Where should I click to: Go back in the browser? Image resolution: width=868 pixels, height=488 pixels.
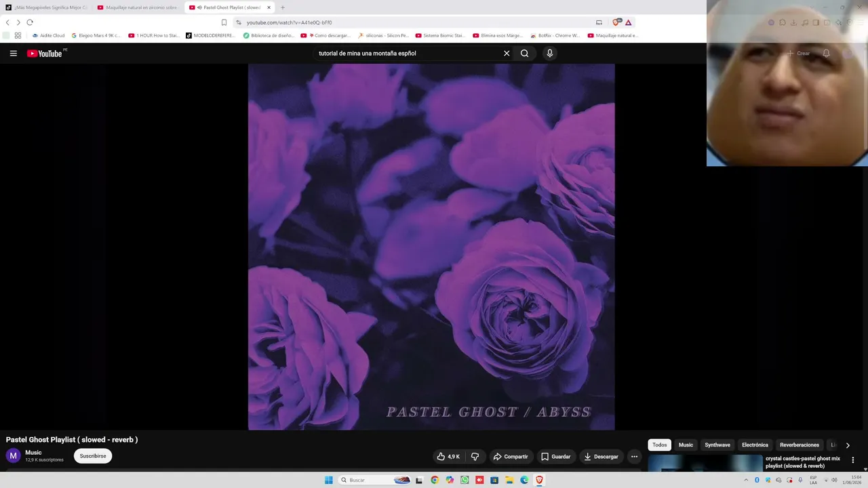[7, 22]
